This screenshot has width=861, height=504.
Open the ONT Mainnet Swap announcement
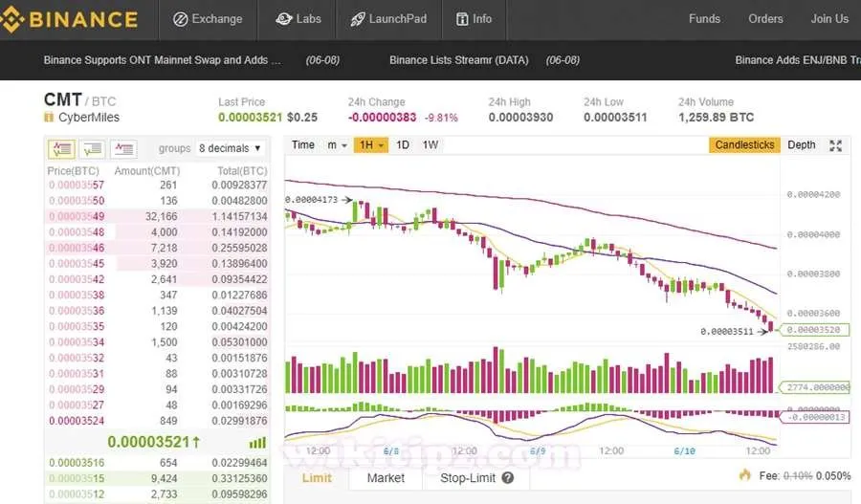[x=162, y=60]
